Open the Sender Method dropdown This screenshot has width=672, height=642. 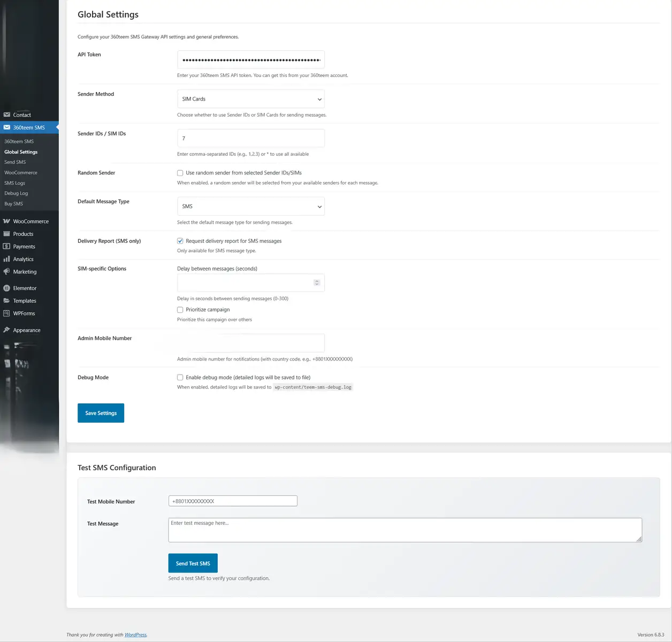(250, 99)
